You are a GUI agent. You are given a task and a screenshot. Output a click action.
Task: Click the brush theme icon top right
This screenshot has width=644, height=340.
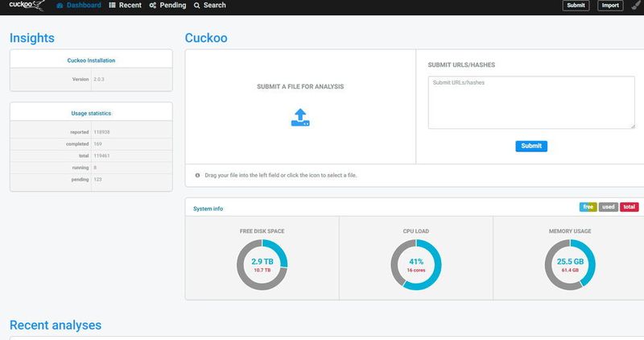pyautogui.click(x=636, y=5)
